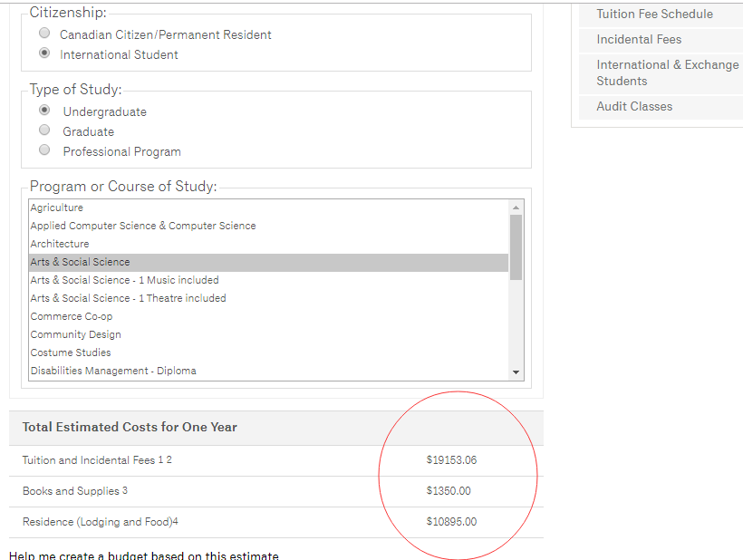The image size is (743, 560).
Task: Select Agriculture from program list
Action: click(56, 208)
